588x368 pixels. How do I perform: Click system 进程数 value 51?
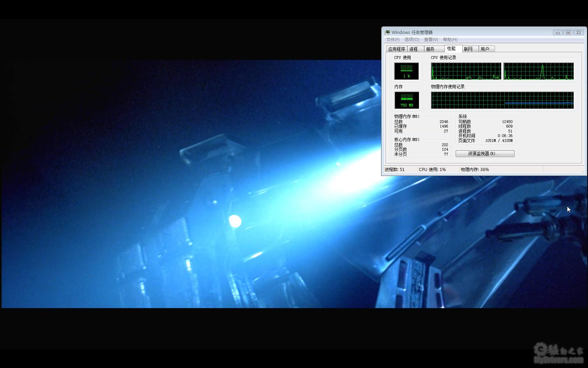tap(510, 131)
